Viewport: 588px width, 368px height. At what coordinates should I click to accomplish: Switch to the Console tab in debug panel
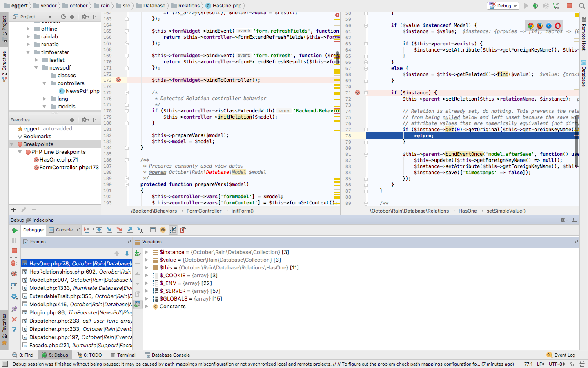pyautogui.click(x=64, y=230)
